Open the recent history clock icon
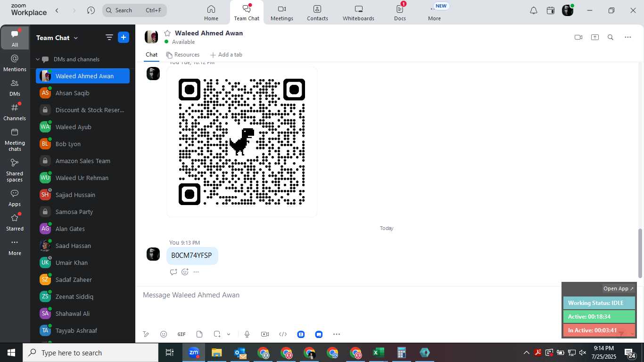 click(x=91, y=10)
